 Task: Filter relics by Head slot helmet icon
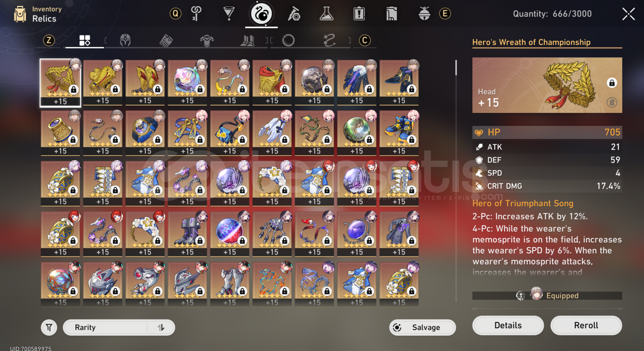tap(125, 41)
